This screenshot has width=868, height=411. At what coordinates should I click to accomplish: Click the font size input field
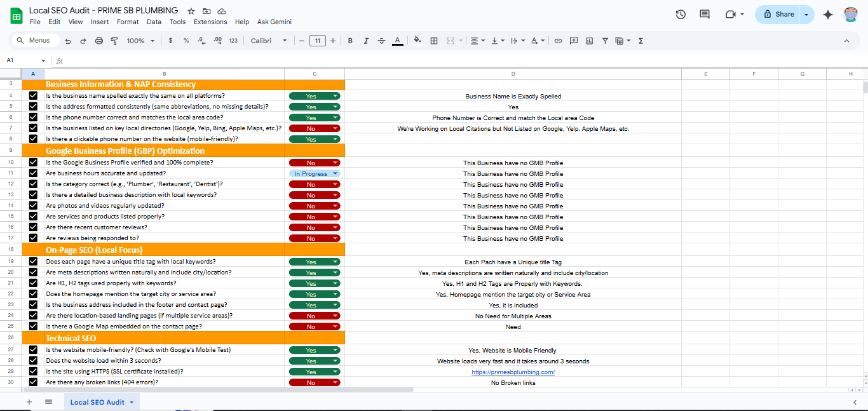(x=318, y=41)
